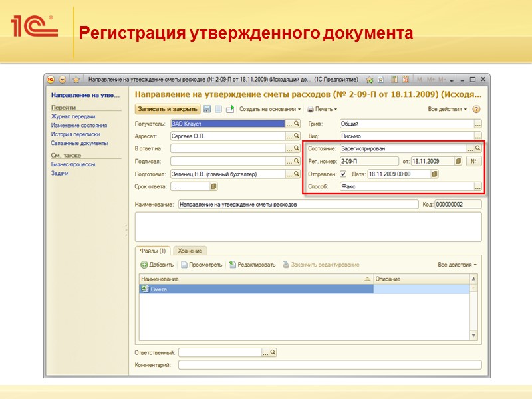Open Связанные документы link
This screenshot has width=532, height=399.
pos(79,143)
